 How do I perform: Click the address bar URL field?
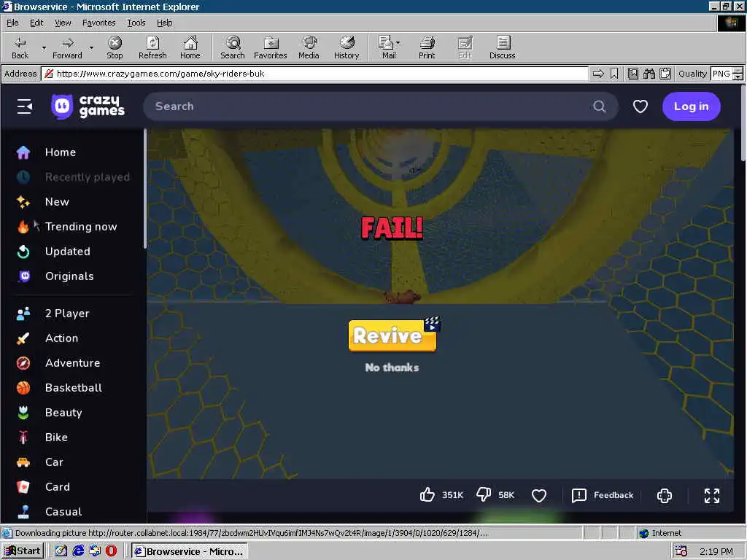pos(314,74)
